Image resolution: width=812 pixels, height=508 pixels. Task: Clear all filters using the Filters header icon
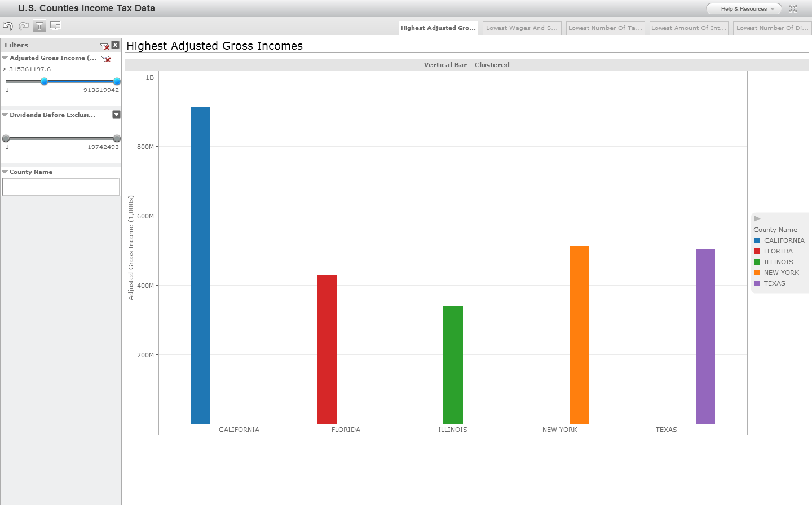pyautogui.click(x=105, y=45)
